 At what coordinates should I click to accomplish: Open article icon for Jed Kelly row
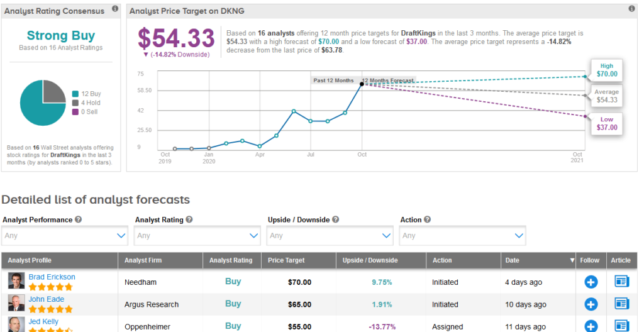622,326
